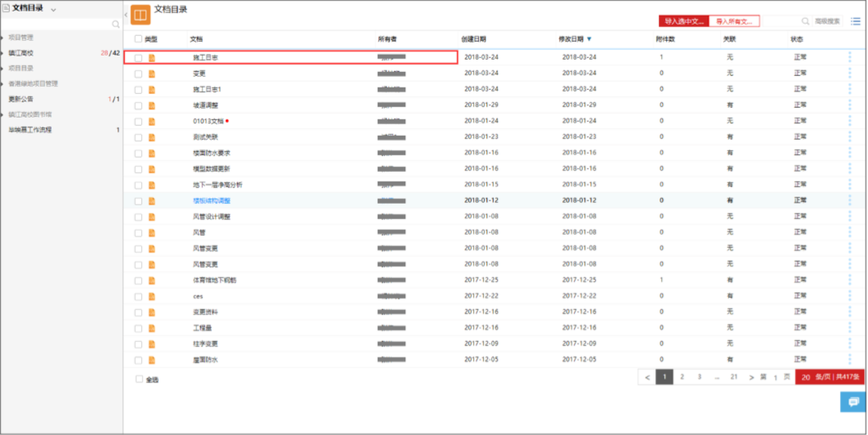Open the three-dot menu for the 坡道调整 row
Screen dimensions: 868x435
pos(850,105)
